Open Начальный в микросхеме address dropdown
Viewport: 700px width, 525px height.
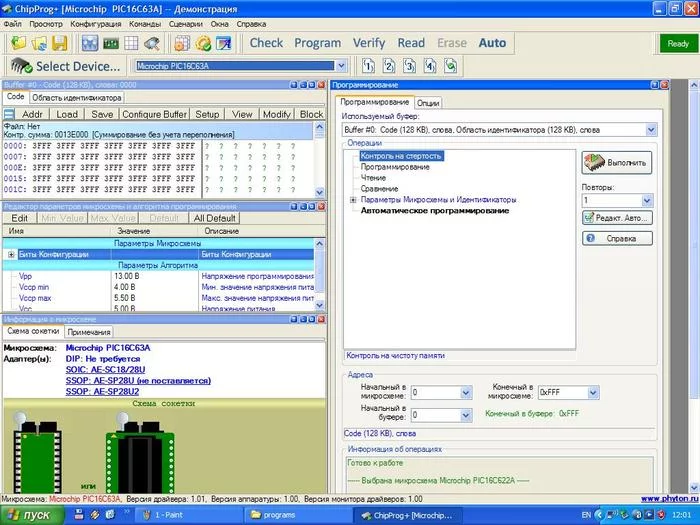pyautogui.click(x=466, y=393)
